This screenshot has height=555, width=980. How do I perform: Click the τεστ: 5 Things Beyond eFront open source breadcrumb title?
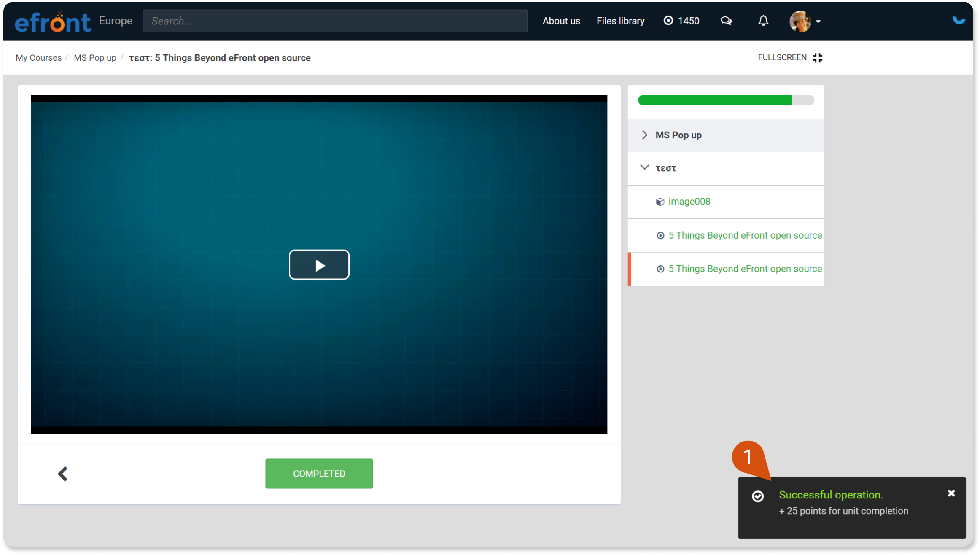click(220, 58)
